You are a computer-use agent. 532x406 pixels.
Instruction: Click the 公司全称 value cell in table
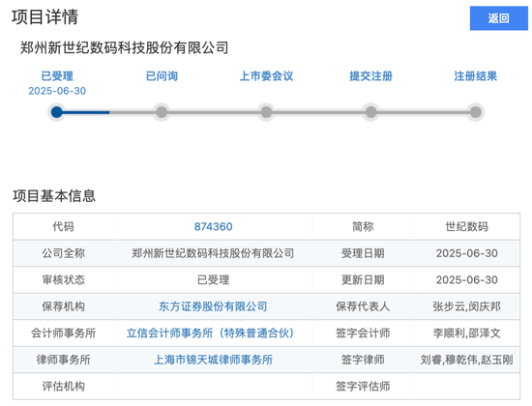point(213,253)
